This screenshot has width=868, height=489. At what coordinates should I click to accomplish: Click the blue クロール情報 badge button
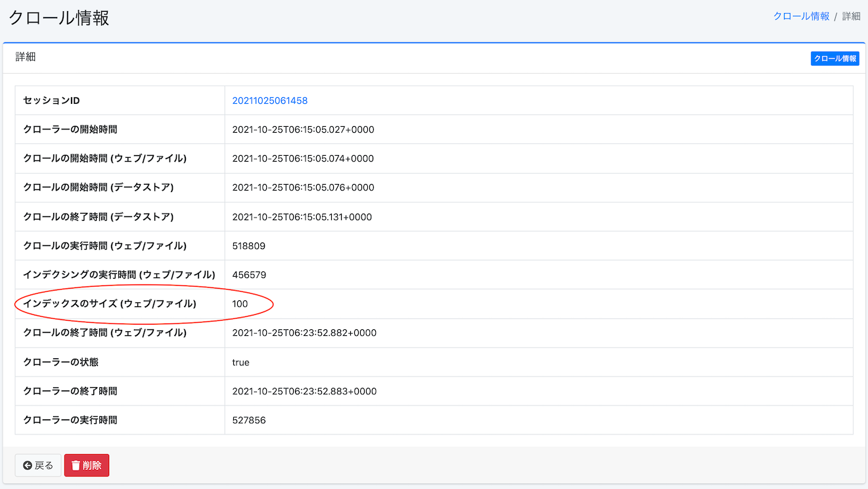pyautogui.click(x=834, y=58)
